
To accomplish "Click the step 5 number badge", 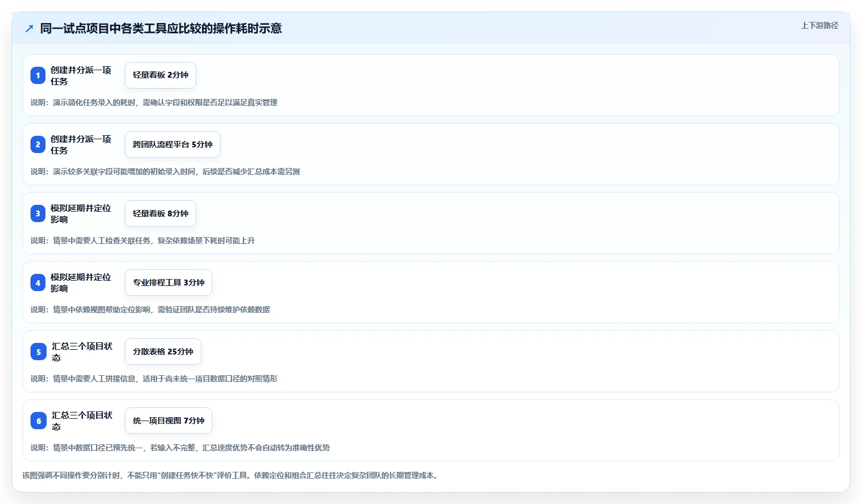I will [x=38, y=352].
